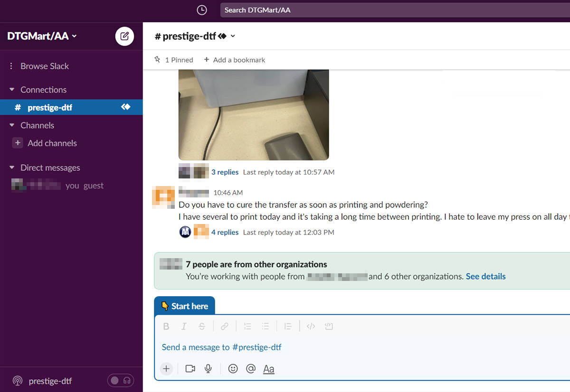Select the Start here tab
Viewport: 570px width, 392px height.
pos(185,306)
